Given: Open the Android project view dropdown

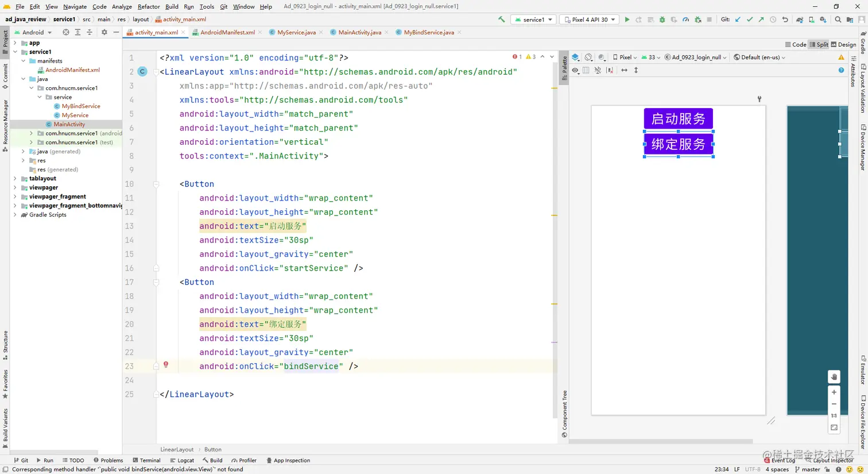Looking at the screenshot, I should [x=33, y=32].
